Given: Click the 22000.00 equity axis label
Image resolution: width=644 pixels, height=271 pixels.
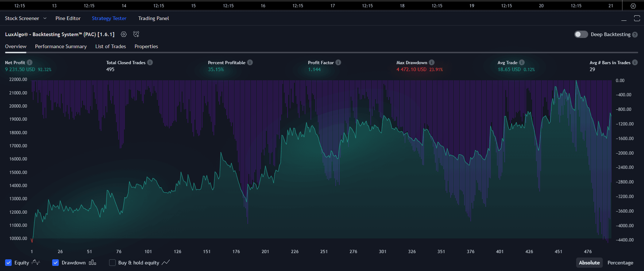Looking at the screenshot, I should pyautogui.click(x=18, y=80).
